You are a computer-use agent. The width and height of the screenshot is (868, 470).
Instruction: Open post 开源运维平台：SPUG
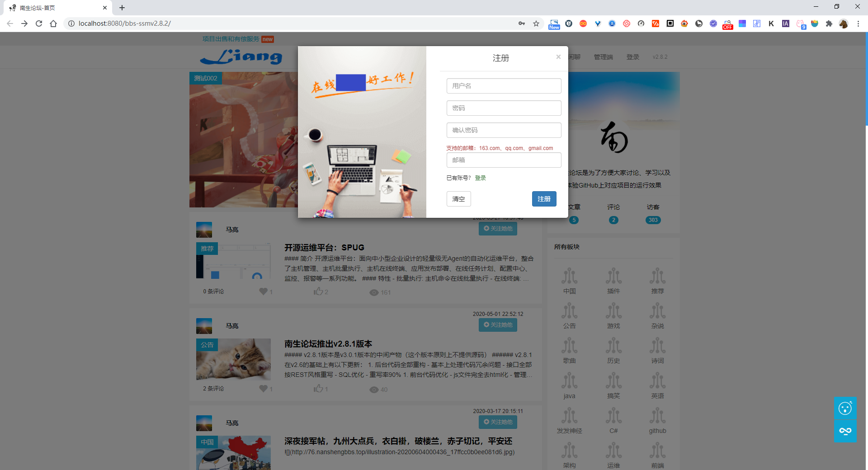click(324, 248)
